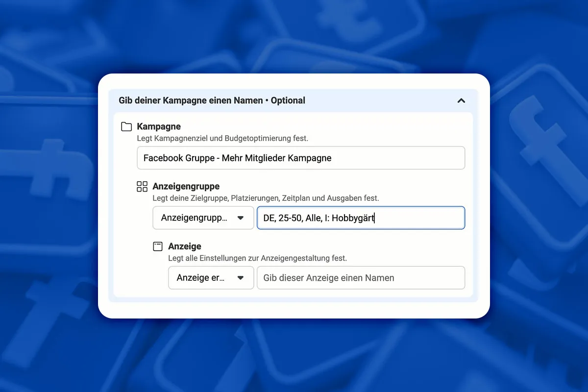Click 'Legt deine Zielgruppe, Platzierungen' description
This screenshot has width=588, height=392.
(266, 198)
